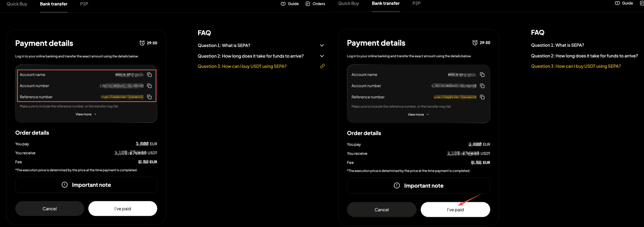Click the link icon beside FAQ Question 3

(322, 66)
